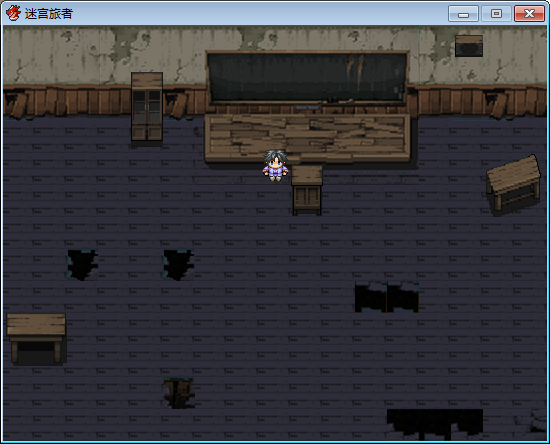Click the small dark plaque on wall

(469, 46)
